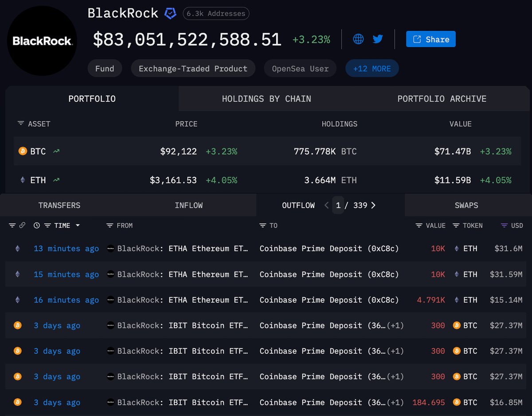
Task: Click the Share button
Action: pos(430,39)
